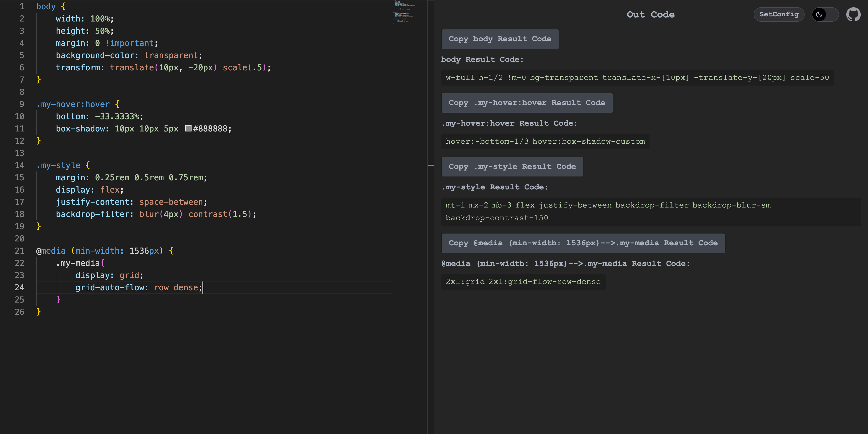Screen dimensions: 868x434
Task: Click line number 14 in the editor
Action: [19, 165]
